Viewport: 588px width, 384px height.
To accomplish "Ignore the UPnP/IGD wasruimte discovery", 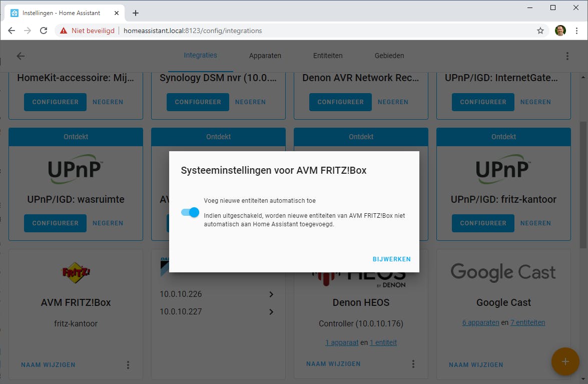I will point(108,223).
